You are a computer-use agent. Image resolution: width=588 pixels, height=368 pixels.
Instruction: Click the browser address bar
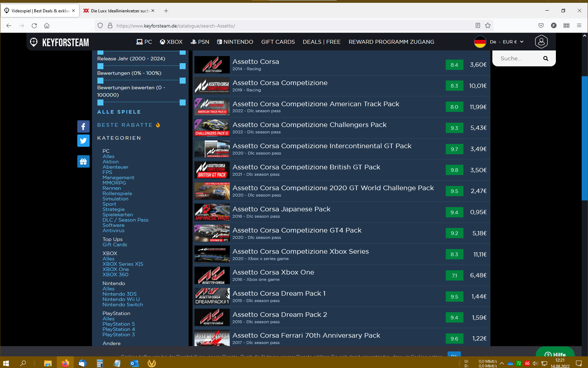coord(293,25)
